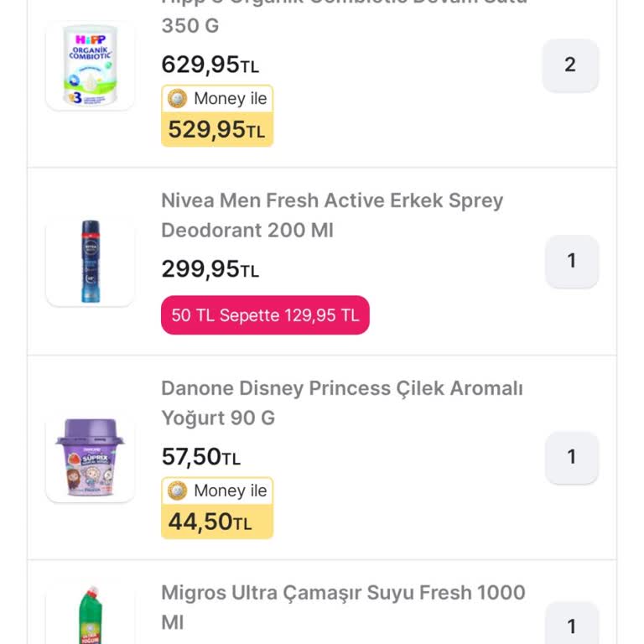Image resolution: width=644 pixels, height=644 pixels.
Task: Open Migros Ultra Çamaşır Suyu Fresh title
Action: [343, 607]
